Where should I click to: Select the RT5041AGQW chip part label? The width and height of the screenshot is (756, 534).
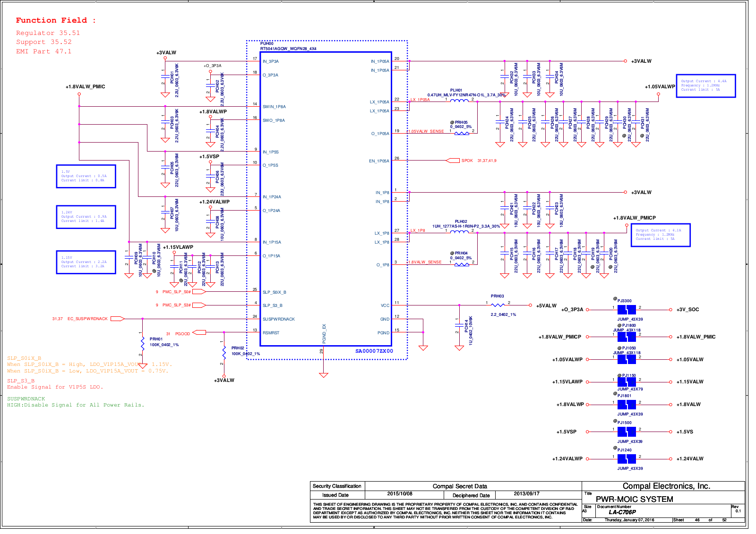[288, 49]
